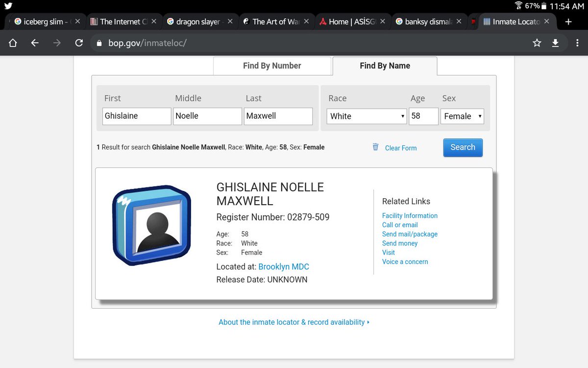This screenshot has width=588, height=368.
Task: Select the Find By Number tab
Action: (272, 66)
